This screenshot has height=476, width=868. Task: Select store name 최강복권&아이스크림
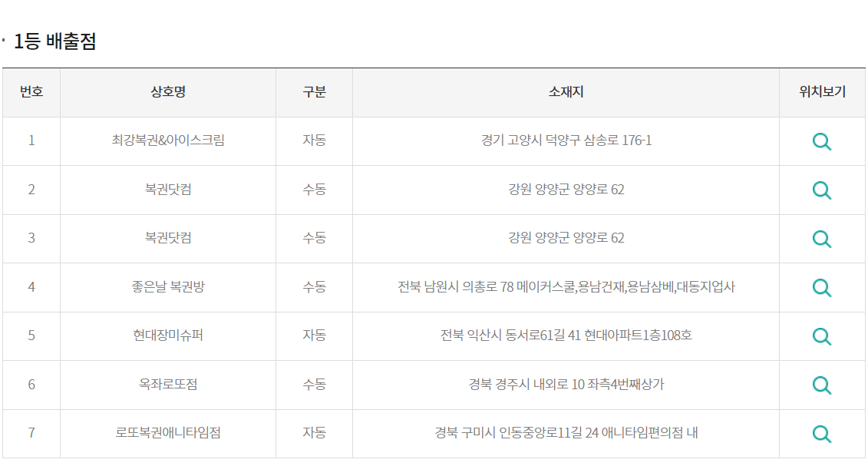coord(168,140)
